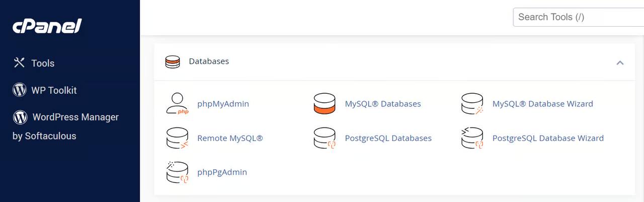Click the phpMyAdmin icon
The width and height of the screenshot is (644, 202).
pyautogui.click(x=177, y=104)
